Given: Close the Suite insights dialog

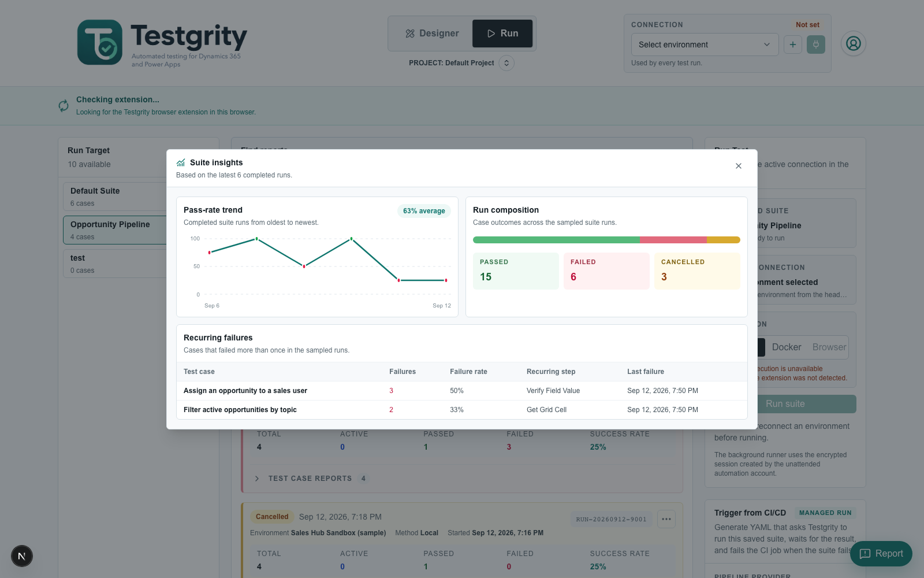Looking at the screenshot, I should (x=738, y=166).
